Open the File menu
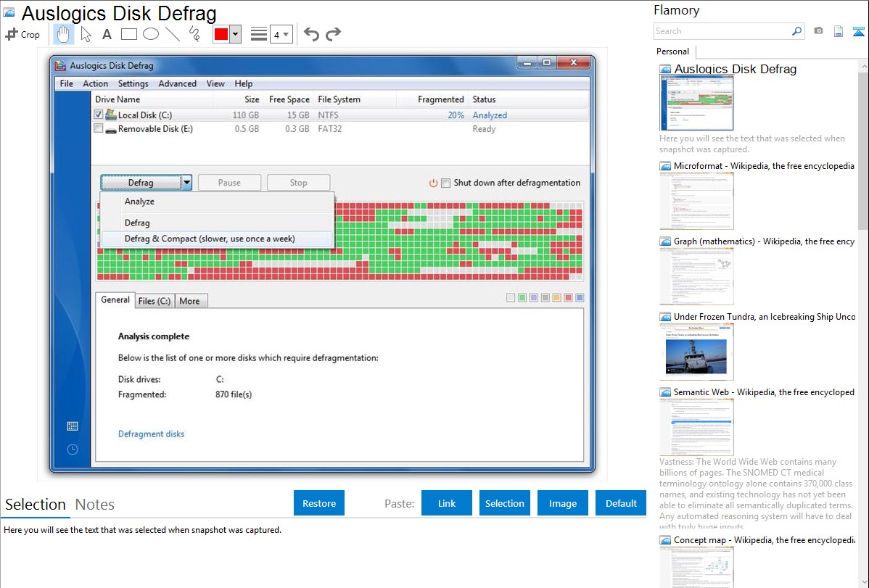The image size is (869, 588). [67, 83]
